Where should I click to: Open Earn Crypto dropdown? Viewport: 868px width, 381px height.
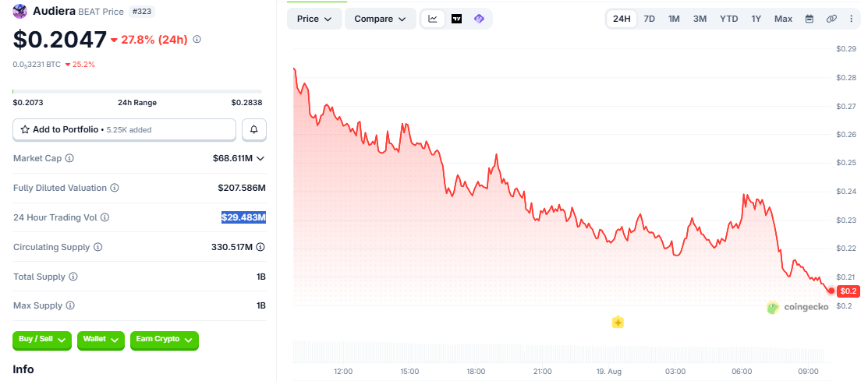click(x=165, y=340)
